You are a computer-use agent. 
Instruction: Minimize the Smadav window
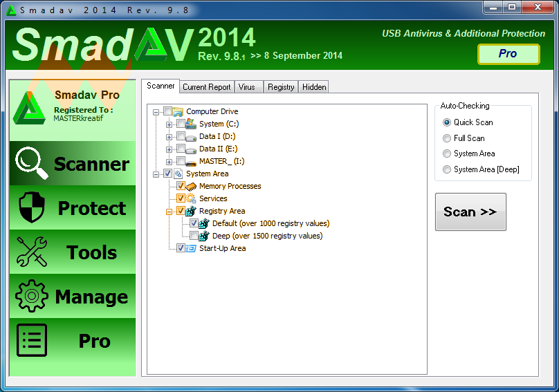tap(493, 8)
